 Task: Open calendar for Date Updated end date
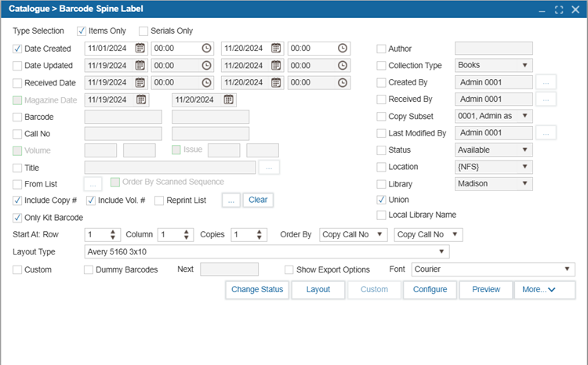click(276, 66)
